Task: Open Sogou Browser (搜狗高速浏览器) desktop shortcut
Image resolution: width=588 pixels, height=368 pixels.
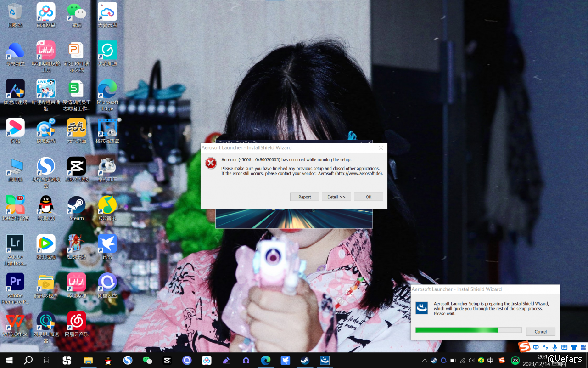Action: 46,172
